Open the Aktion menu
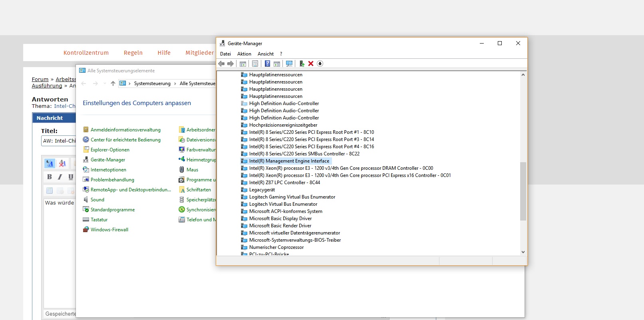This screenshot has width=644, height=320. 244,54
